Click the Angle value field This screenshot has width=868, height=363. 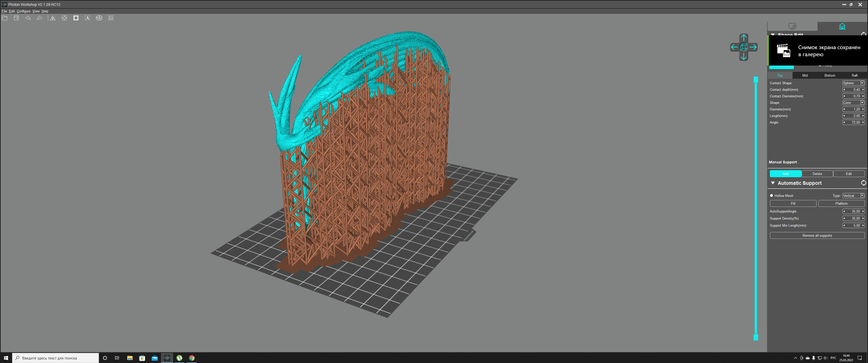[x=853, y=122]
